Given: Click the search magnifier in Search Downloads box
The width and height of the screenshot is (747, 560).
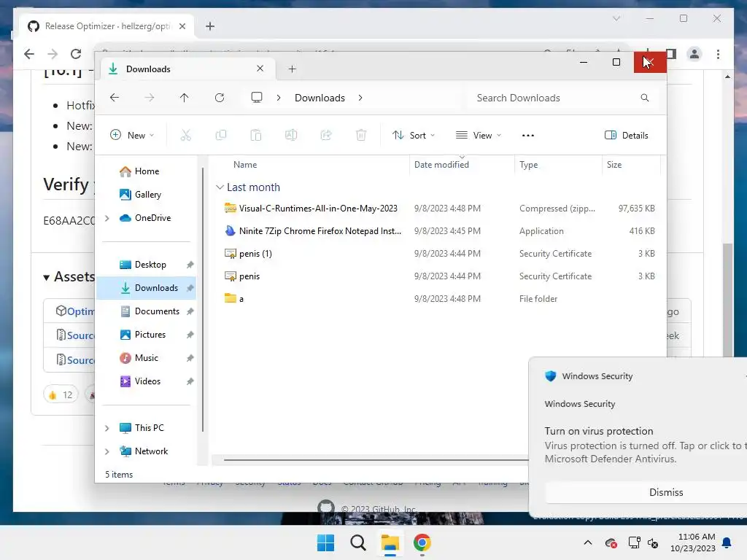Looking at the screenshot, I should tap(645, 98).
